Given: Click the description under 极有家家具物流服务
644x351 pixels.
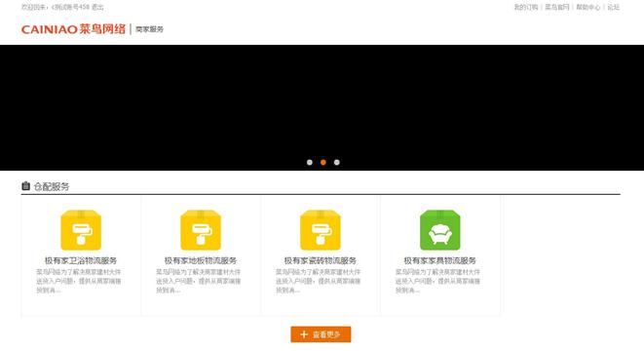Looking at the screenshot, I should (x=437, y=281).
